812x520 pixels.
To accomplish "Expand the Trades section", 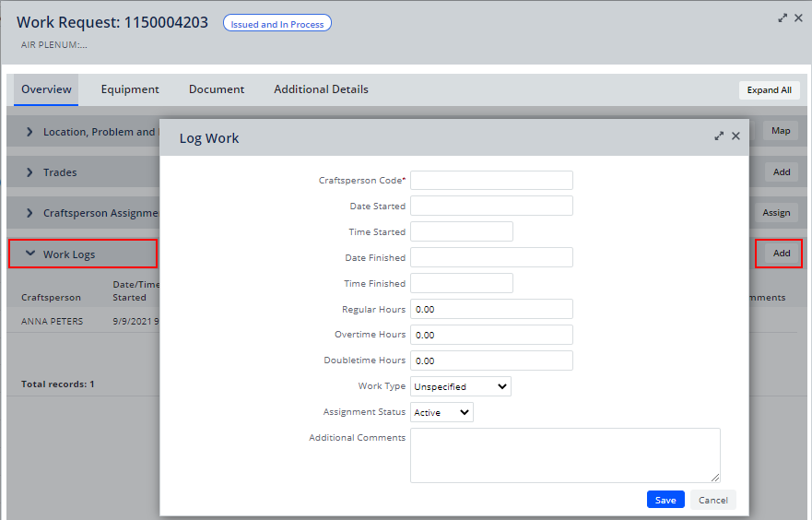I will (29, 172).
